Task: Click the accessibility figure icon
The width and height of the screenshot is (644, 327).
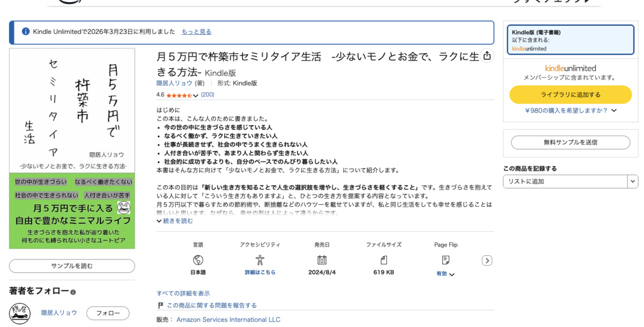Action: tap(260, 260)
